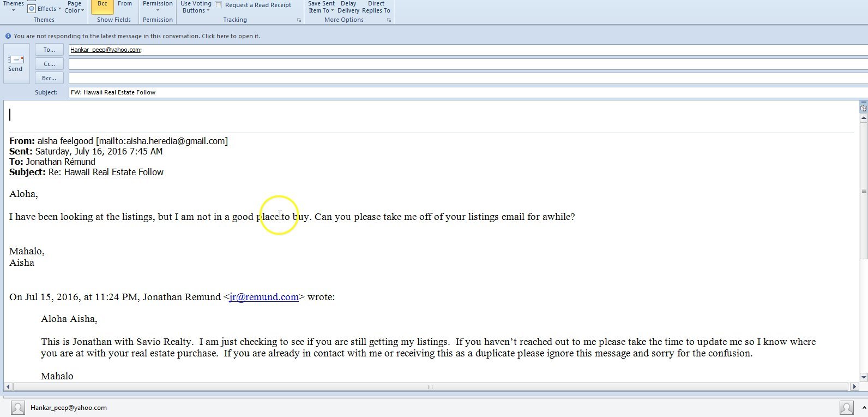
Task: Click the 'Subject: Re: Hawaii Real Estate Follow' line
Action: [86, 172]
